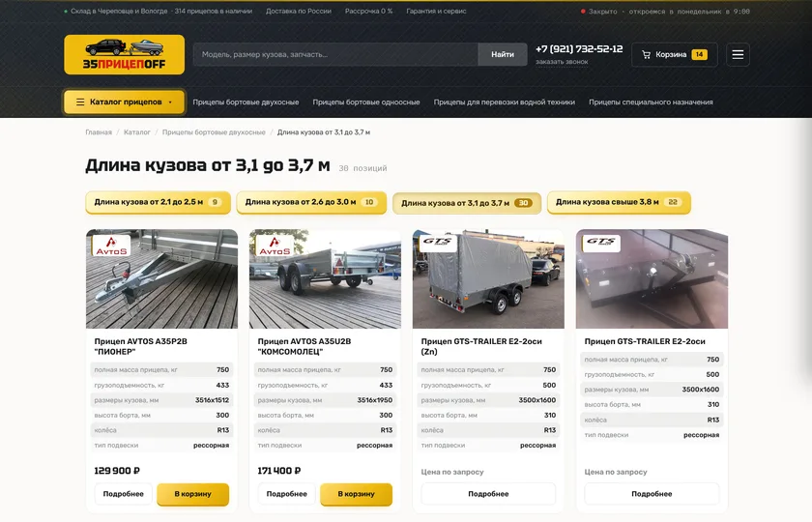Screen dimensions: 812x522
Task: Open the last GTS-TRAILER E2-2оси photo
Action: coord(652,279)
